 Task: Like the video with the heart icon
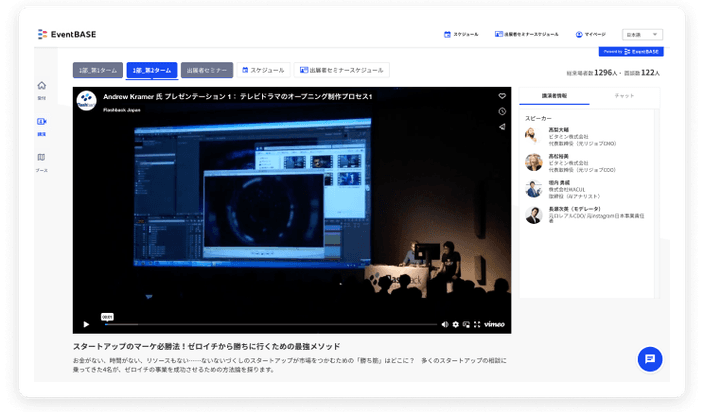tap(502, 96)
